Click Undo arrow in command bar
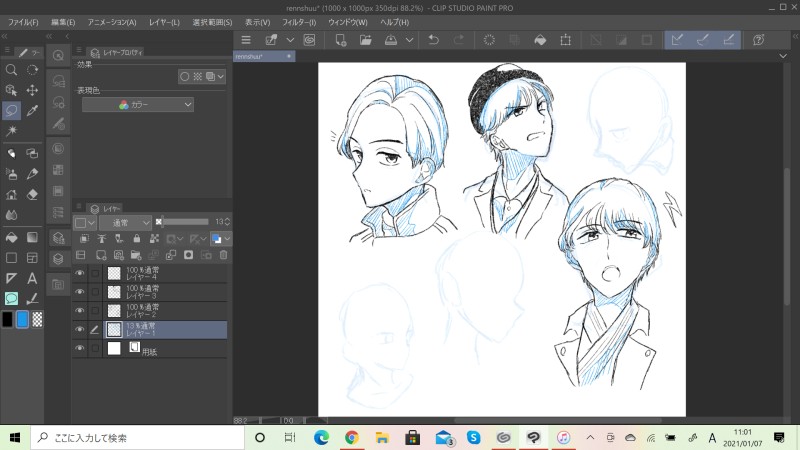Viewport: 800px width, 450px height. coord(434,40)
